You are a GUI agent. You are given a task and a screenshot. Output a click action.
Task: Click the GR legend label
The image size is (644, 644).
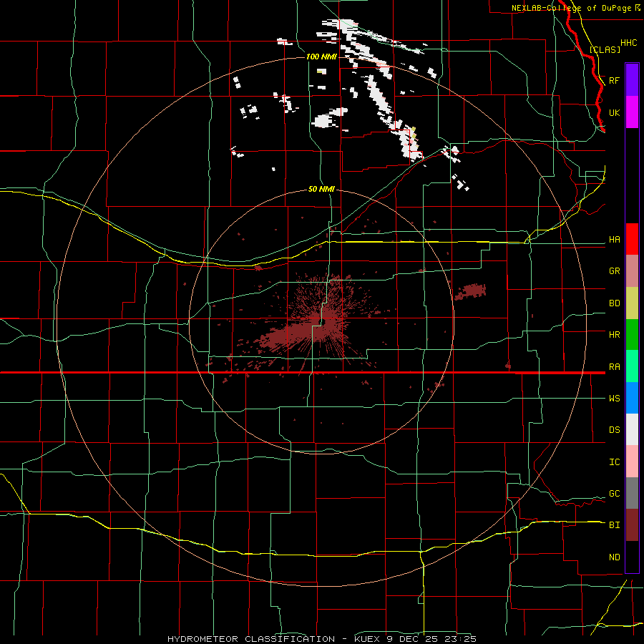pos(615,271)
